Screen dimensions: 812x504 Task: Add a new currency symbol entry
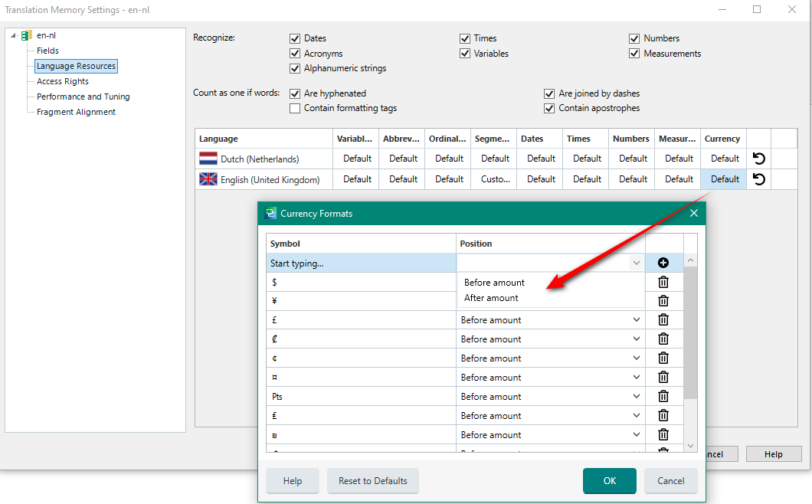(663, 262)
